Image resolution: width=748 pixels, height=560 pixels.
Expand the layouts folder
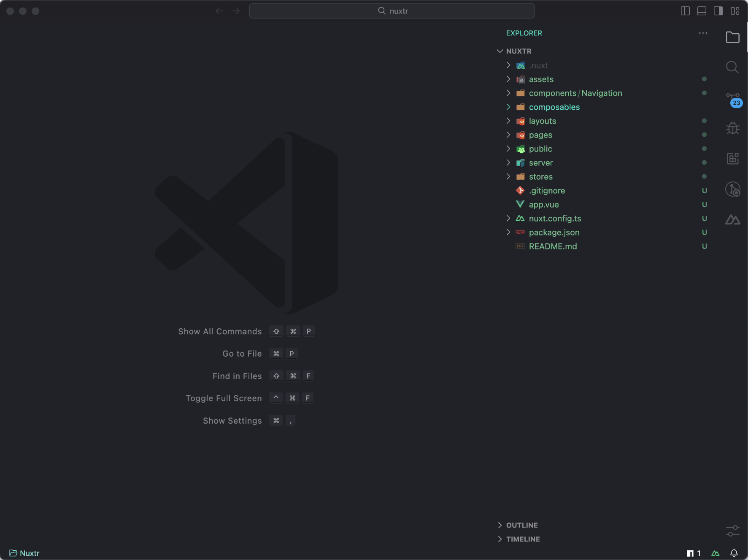(508, 121)
